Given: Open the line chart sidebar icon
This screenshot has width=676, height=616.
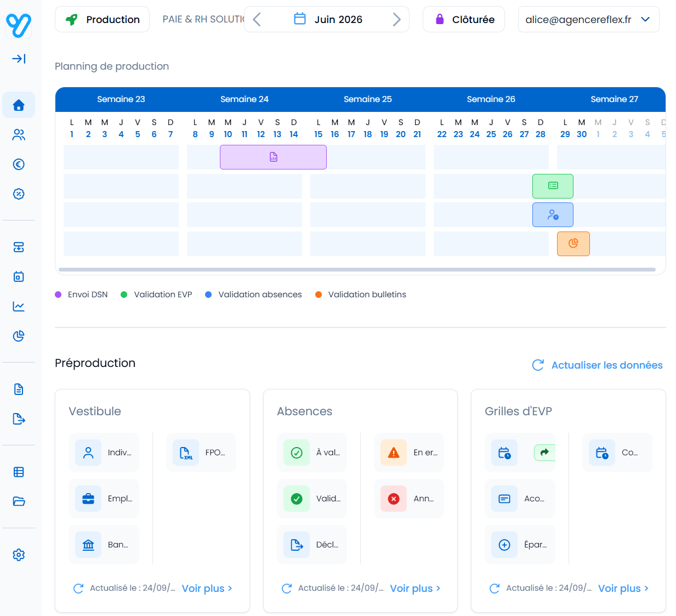Looking at the screenshot, I should (19, 306).
